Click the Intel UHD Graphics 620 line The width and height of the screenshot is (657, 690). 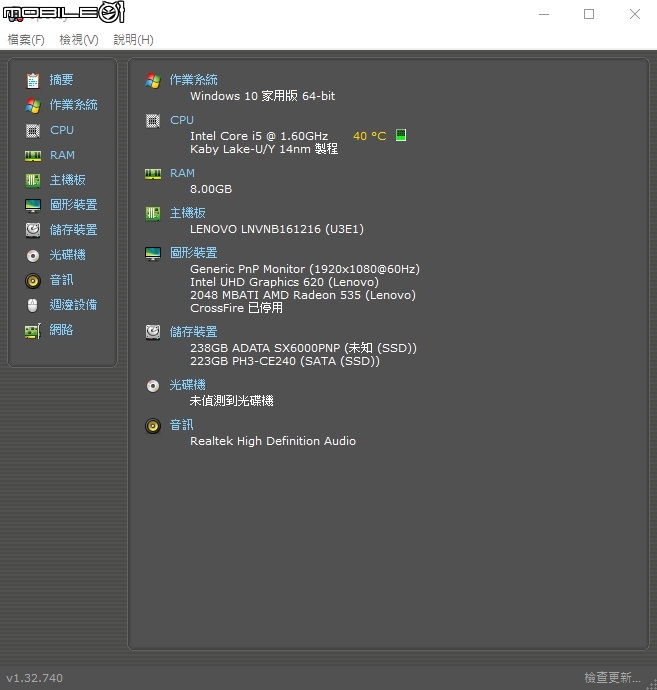click(284, 282)
